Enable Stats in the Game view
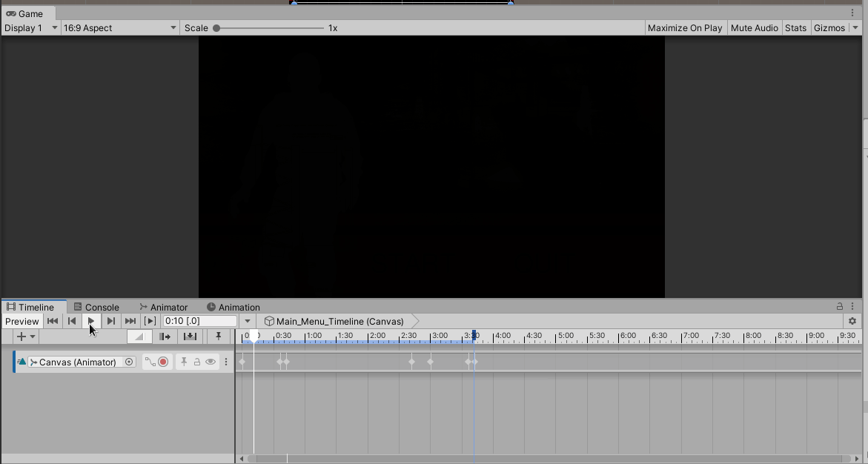Image resolution: width=868 pixels, height=464 pixels. pyautogui.click(x=795, y=27)
